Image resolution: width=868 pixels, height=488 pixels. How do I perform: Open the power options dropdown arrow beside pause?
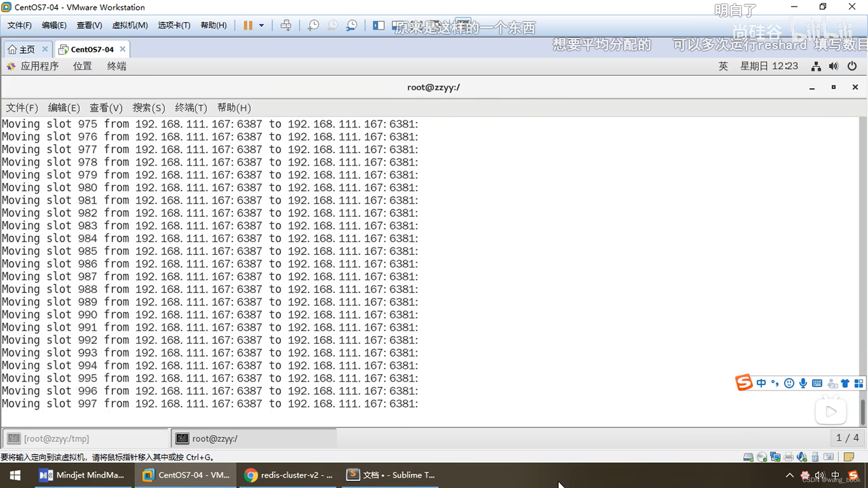pos(261,25)
